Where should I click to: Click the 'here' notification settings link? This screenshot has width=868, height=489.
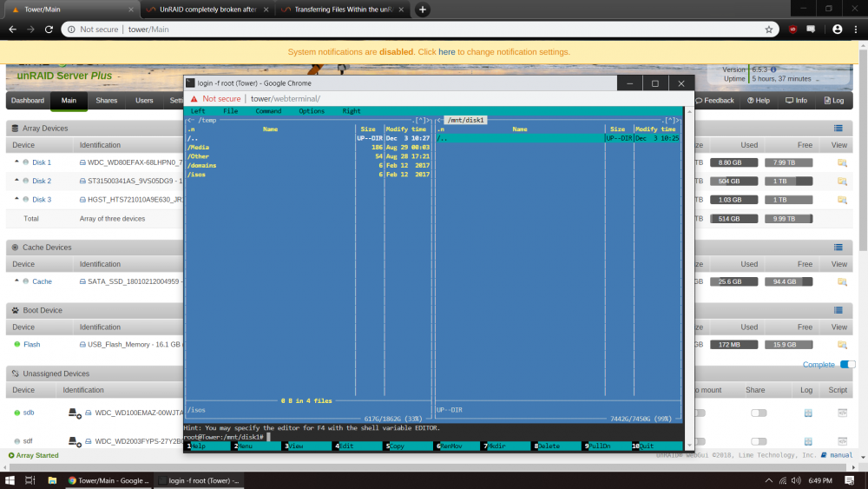[447, 52]
